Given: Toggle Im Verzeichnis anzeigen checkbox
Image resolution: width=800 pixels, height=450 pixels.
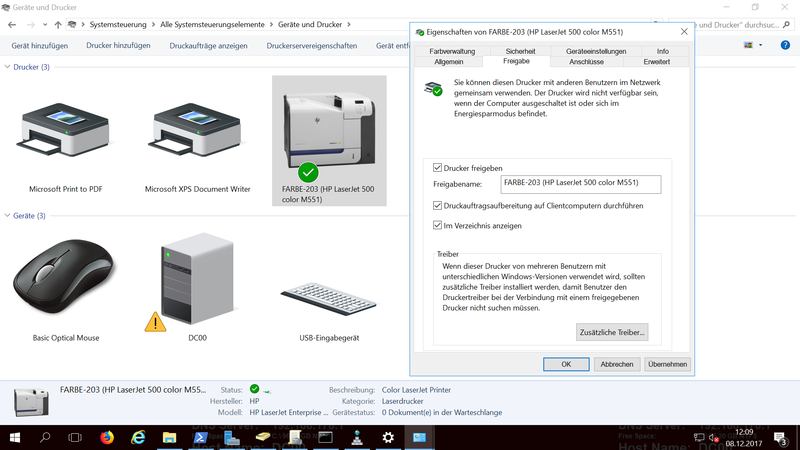Looking at the screenshot, I should (x=437, y=225).
